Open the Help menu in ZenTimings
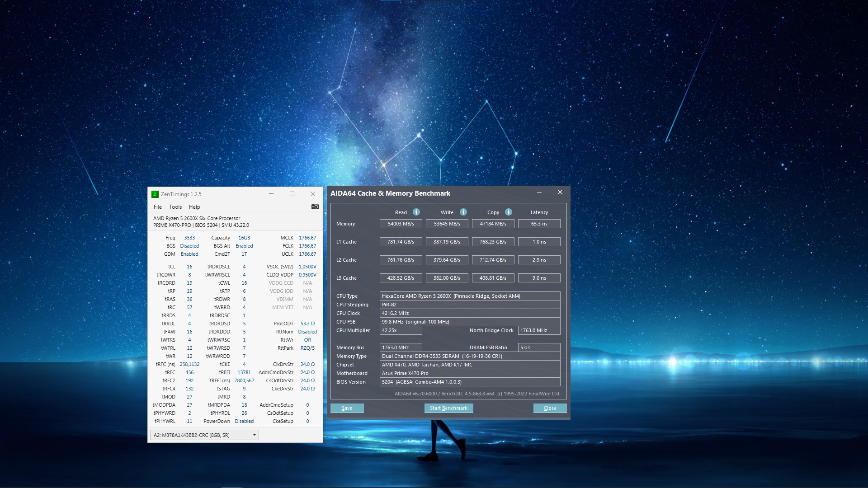Viewport: 868px width, 488px height. [194, 207]
